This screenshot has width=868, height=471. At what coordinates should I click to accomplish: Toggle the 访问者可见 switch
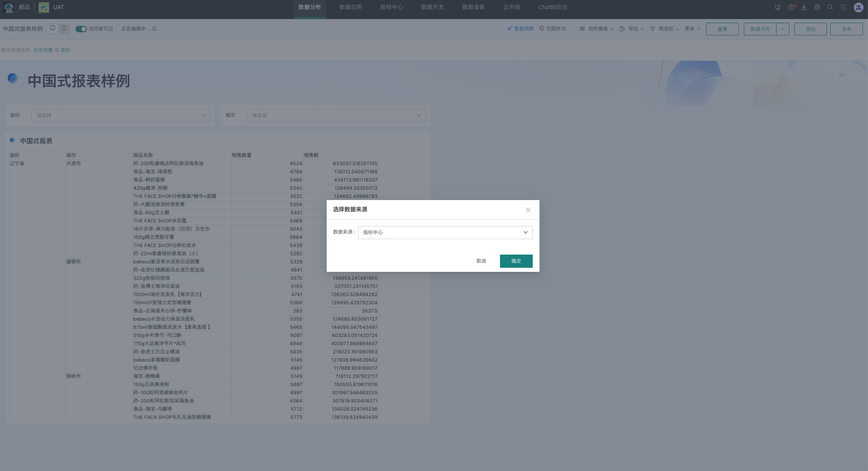click(81, 29)
